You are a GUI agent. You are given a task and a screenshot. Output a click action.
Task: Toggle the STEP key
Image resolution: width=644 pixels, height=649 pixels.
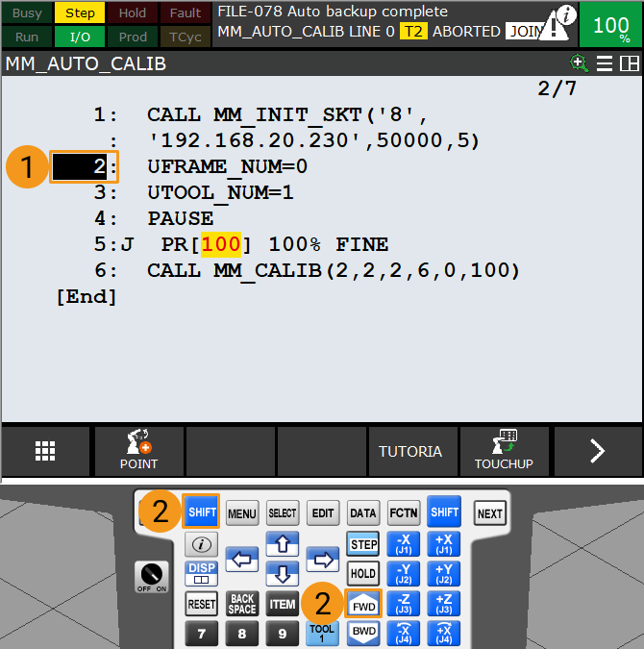363,544
